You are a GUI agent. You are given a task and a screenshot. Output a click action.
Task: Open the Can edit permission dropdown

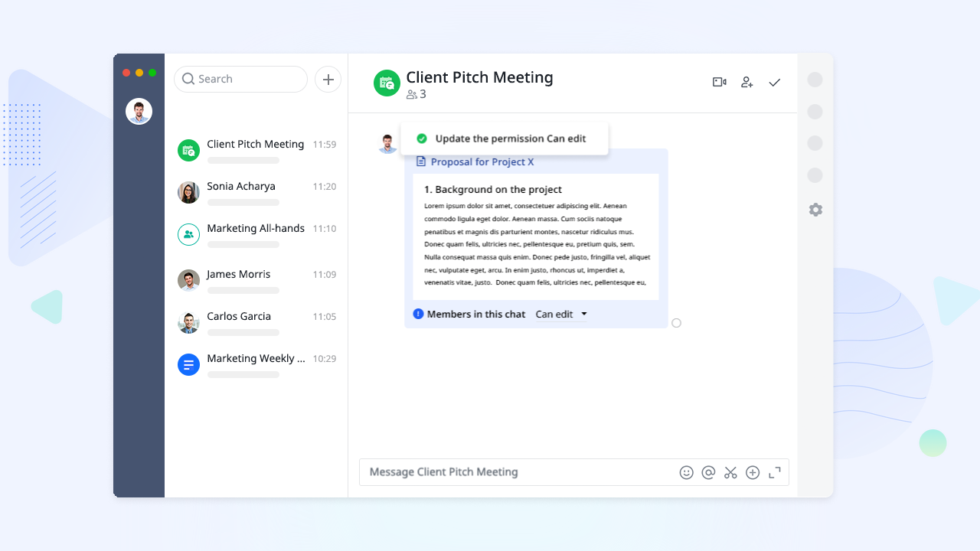(561, 315)
